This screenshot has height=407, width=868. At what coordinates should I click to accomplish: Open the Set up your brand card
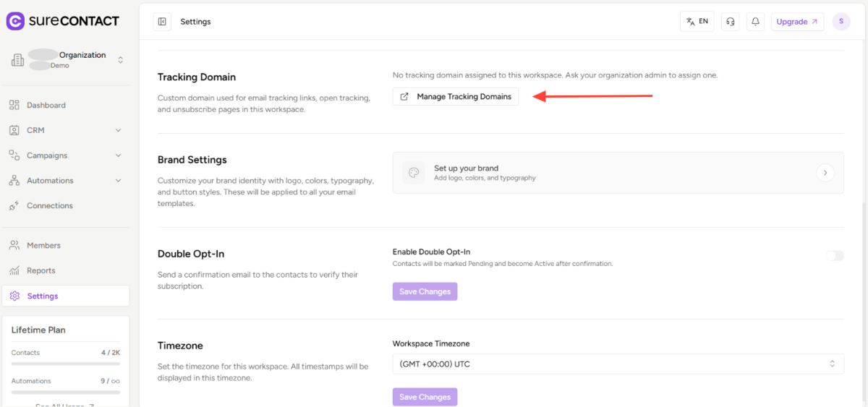(x=618, y=173)
